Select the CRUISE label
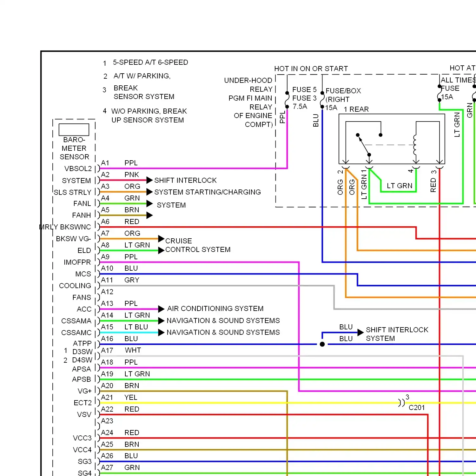The width and height of the screenshot is (476, 476). (x=179, y=241)
